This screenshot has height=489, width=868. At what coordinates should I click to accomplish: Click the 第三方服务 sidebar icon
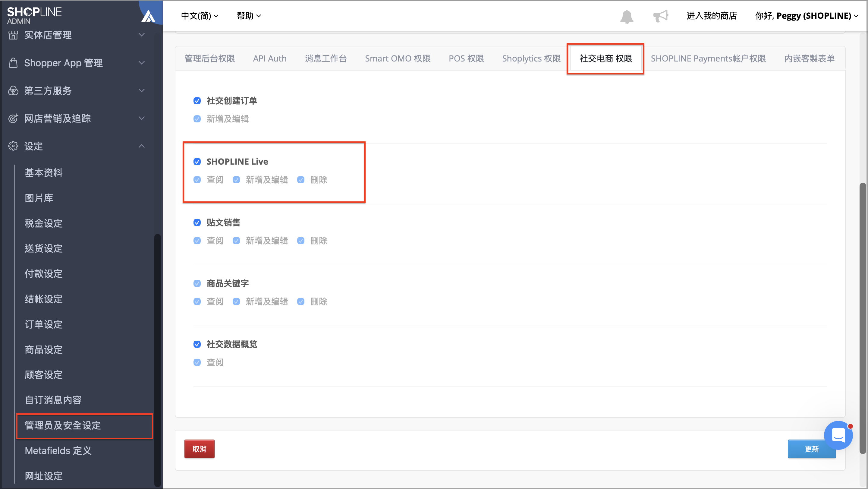[x=13, y=90]
